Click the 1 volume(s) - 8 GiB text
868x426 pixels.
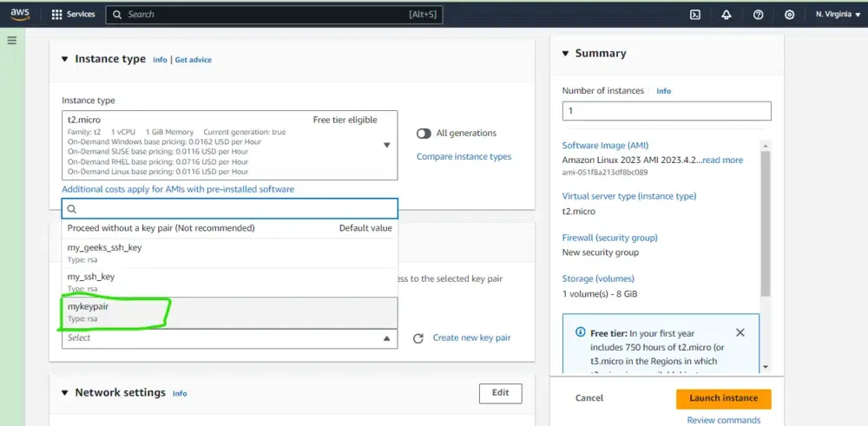[x=600, y=294]
